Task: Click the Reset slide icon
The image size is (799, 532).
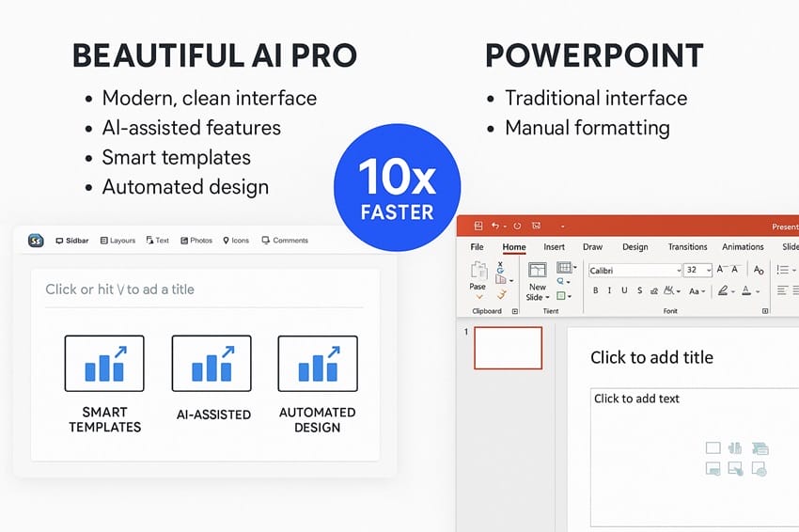Action: coord(560,281)
